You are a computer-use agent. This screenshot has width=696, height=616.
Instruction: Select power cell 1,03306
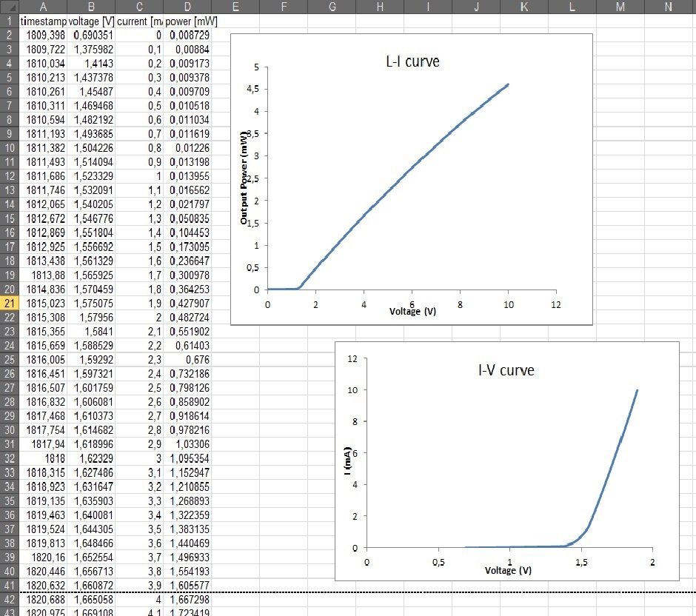coord(187,445)
